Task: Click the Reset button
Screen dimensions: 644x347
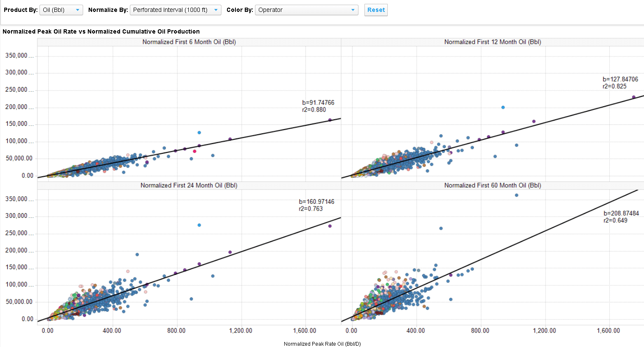Action: (x=376, y=10)
